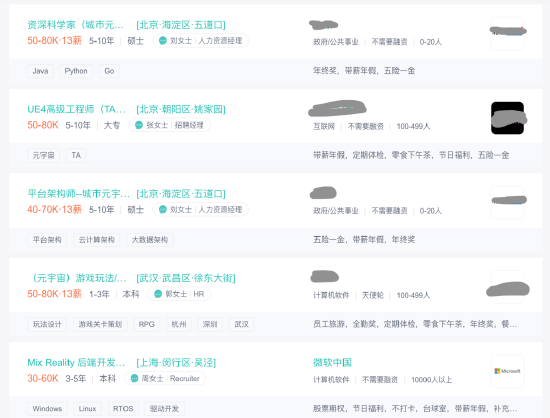This screenshot has height=418, width=550.
Task: Click the RTOS skill tag
Action: [x=123, y=409]
